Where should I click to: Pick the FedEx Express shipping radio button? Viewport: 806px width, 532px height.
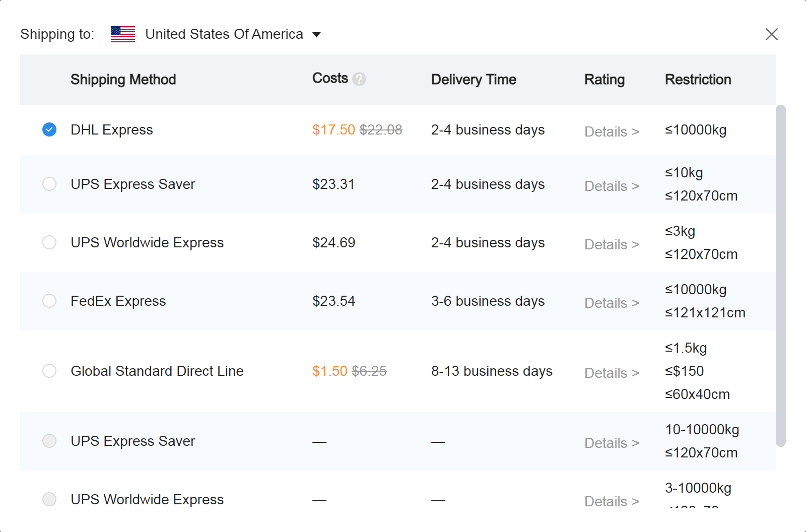coord(49,301)
